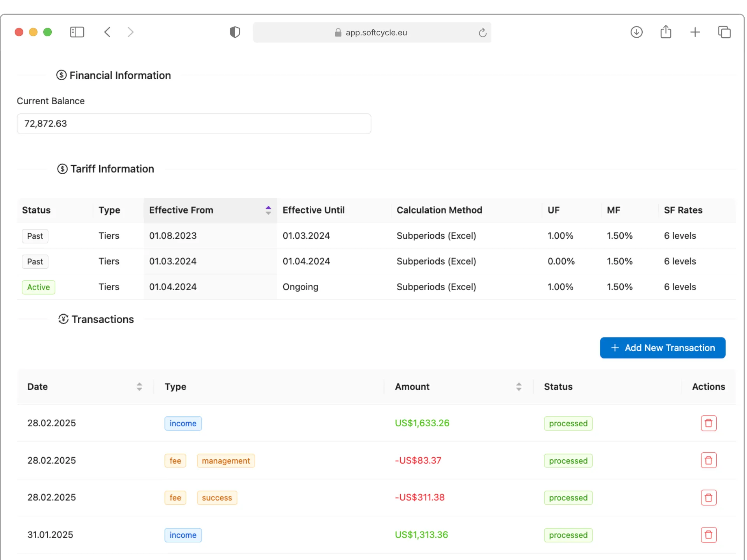Screen dimensions: 747x560
Task: Show the tab overview
Action: point(724,32)
